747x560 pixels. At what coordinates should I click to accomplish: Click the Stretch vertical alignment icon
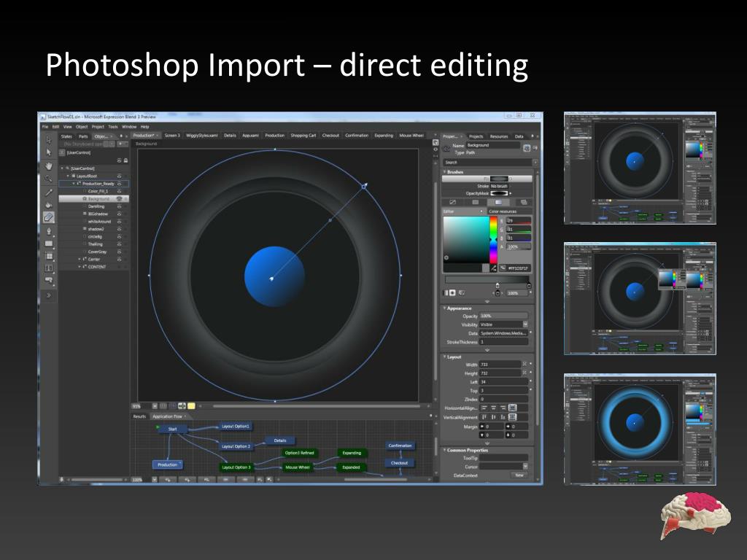click(512, 416)
